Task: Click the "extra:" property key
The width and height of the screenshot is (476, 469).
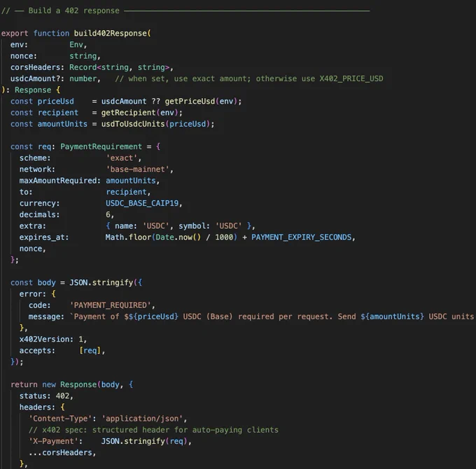Action: (33, 226)
